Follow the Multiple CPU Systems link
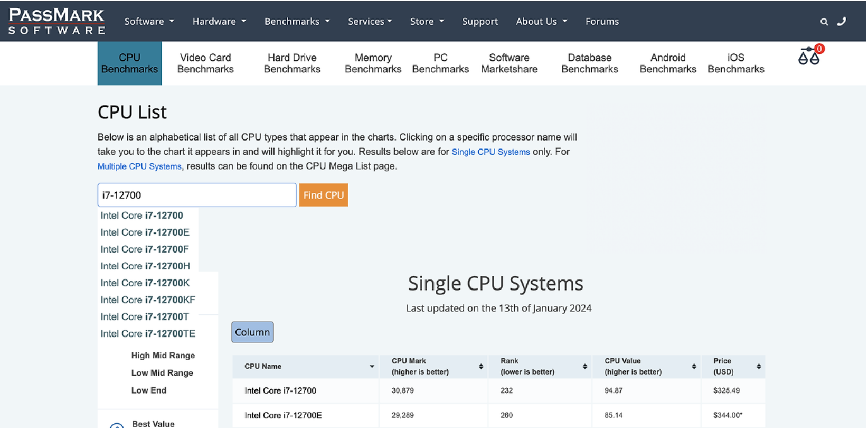 tap(139, 167)
